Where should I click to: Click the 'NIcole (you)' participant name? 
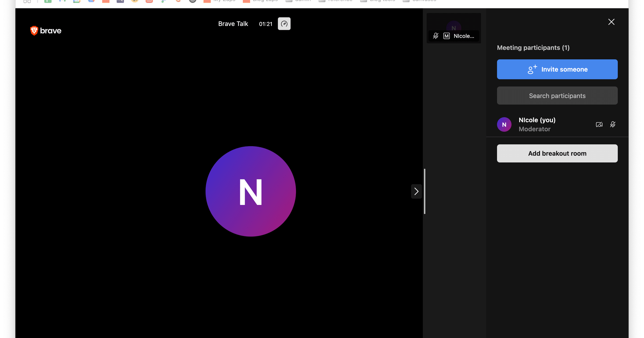pyautogui.click(x=537, y=120)
